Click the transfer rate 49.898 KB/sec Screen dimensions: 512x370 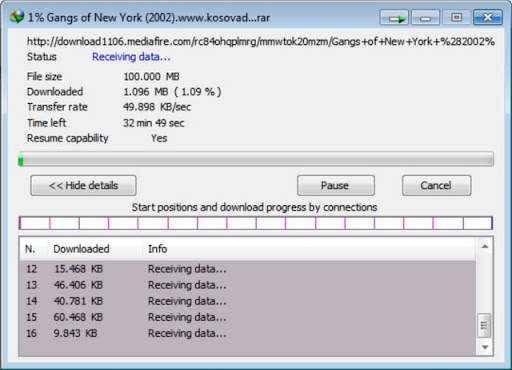coord(157,107)
